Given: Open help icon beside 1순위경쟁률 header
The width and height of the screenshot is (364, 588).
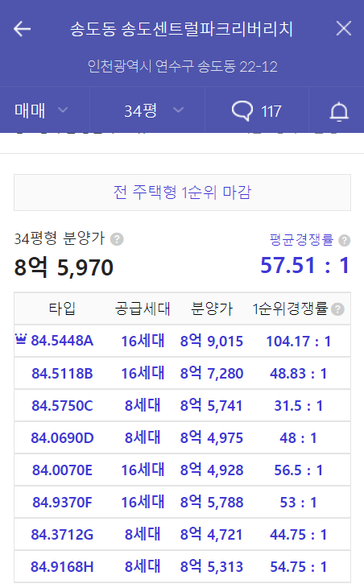Looking at the screenshot, I should tap(337, 309).
